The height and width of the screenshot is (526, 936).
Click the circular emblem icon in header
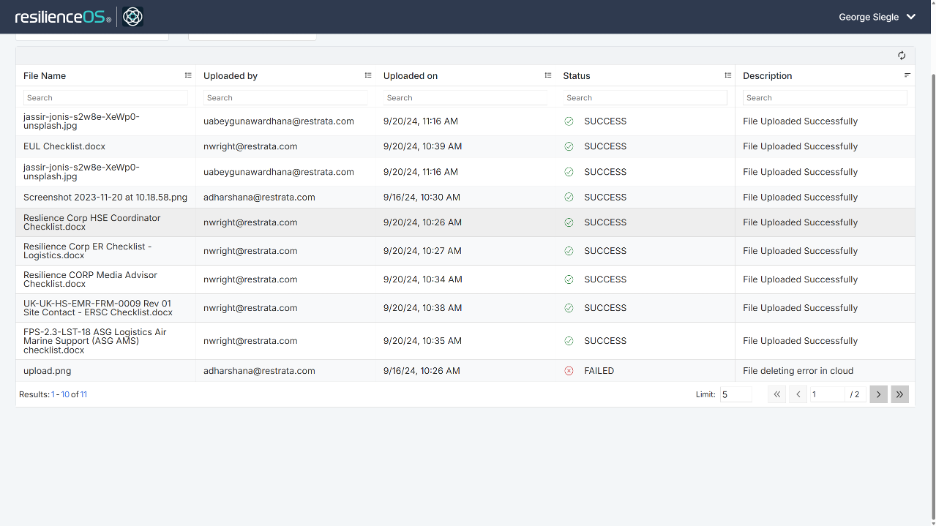point(133,17)
